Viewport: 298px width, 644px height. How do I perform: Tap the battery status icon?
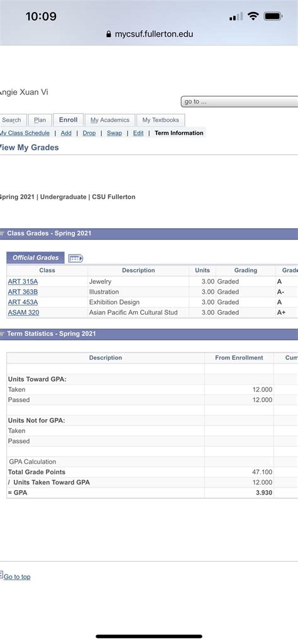pyautogui.click(x=273, y=16)
